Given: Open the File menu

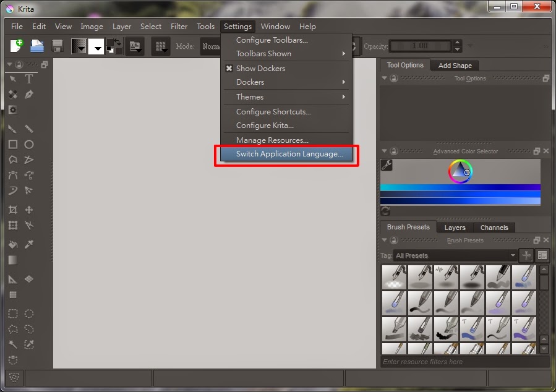Looking at the screenshot, I should (17, 27).
